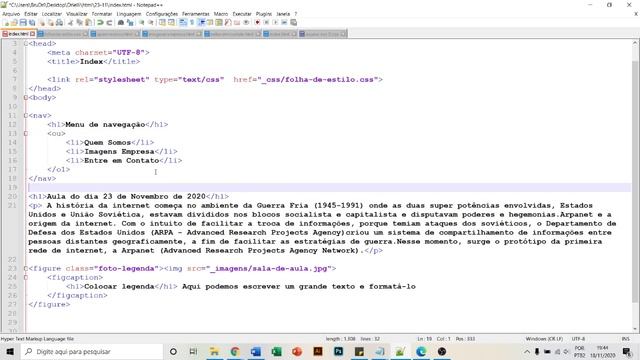Viewport: 640px width, 360px height.
Task: Toggle synchronized horizontal scrolling
Action: pos(171,22)
